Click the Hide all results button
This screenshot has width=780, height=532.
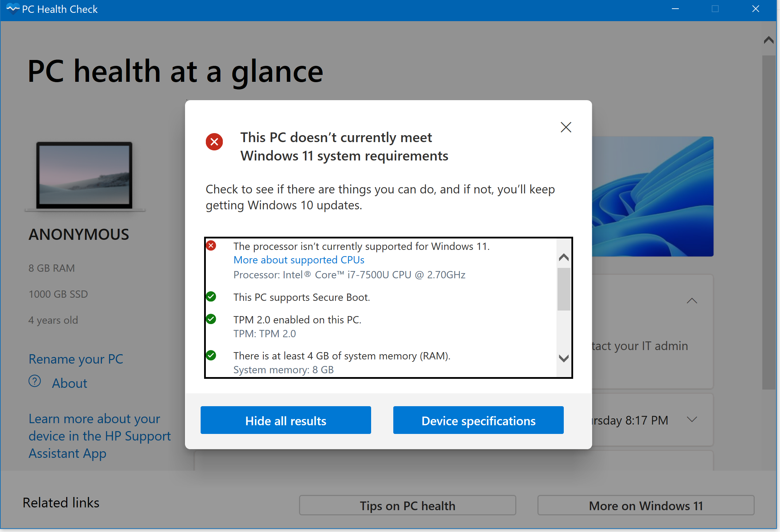tap(286, 420)
